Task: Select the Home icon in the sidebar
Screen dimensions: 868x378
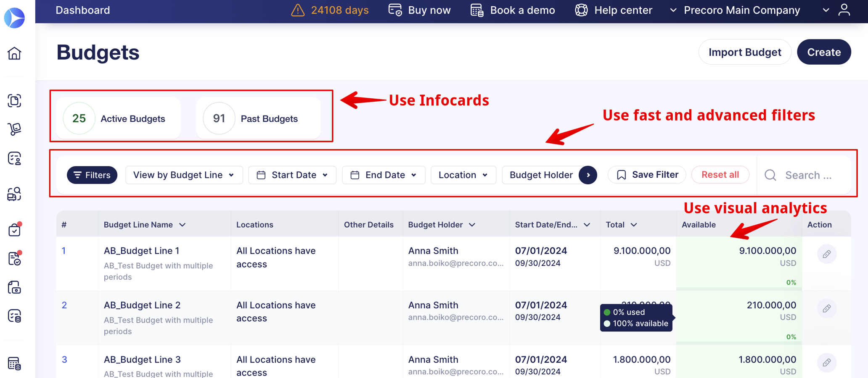Action: pyautogui.click(x=15, y=53)
